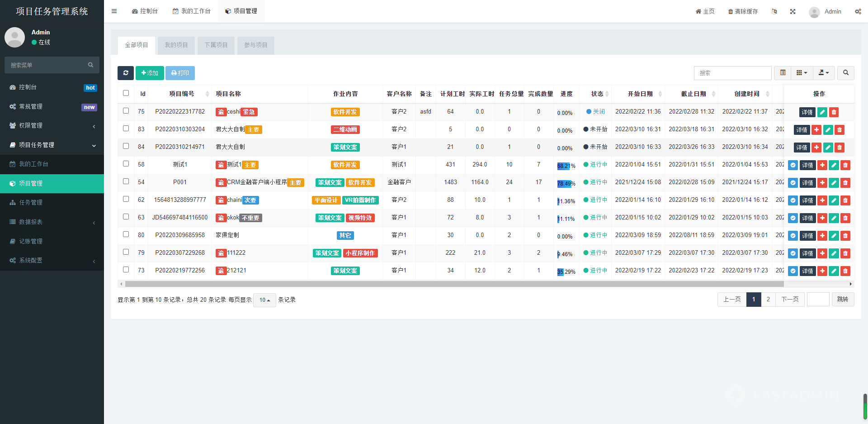Collapse the sidebar with the hamburger icon
The image size is (868, 424).
click(x=114, y=11)
